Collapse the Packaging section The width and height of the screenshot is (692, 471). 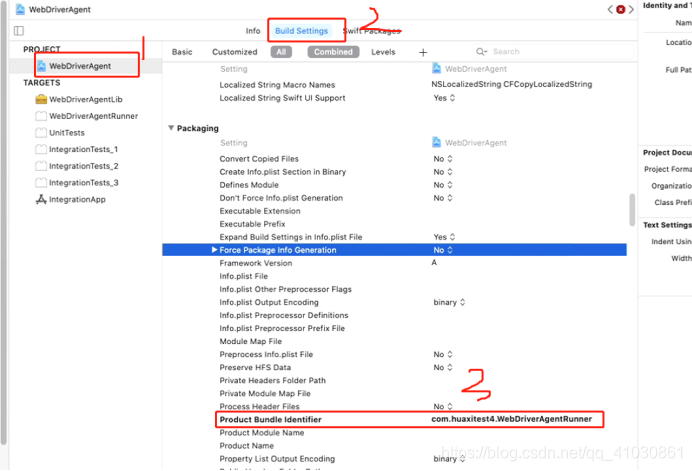[171, 128]
